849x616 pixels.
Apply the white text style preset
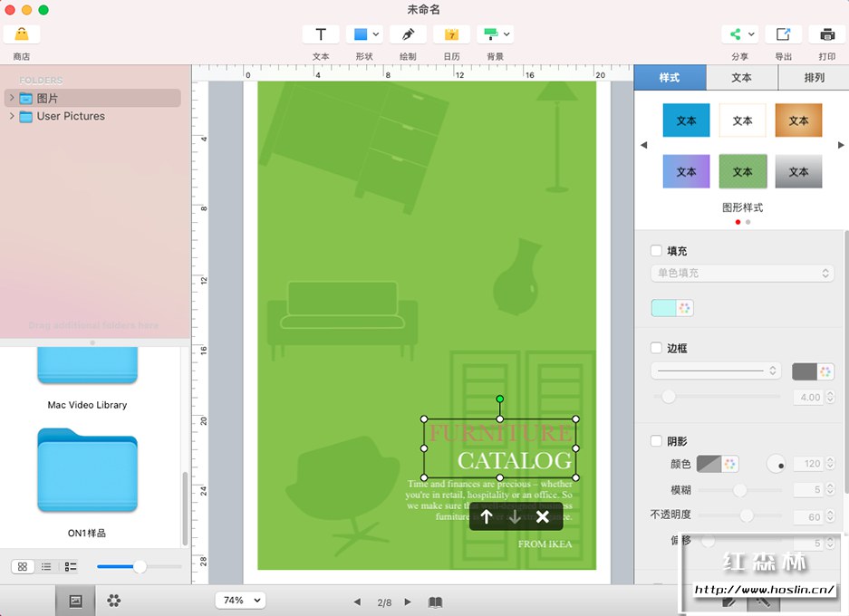742,120
